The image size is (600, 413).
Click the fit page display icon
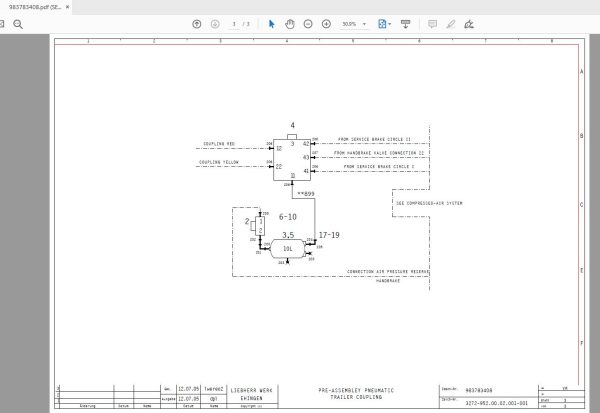tap(382, 24)
